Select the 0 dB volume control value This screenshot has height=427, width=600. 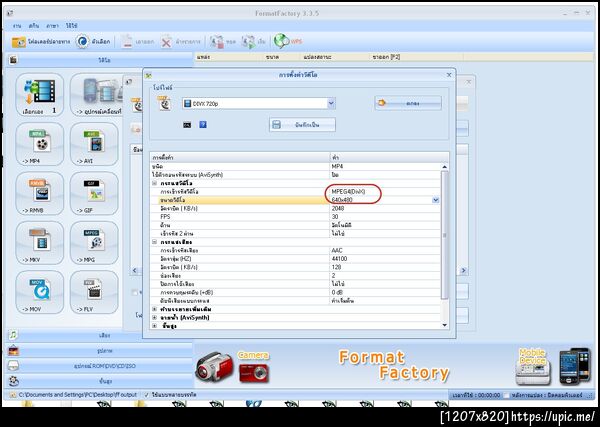coord(338,293)
